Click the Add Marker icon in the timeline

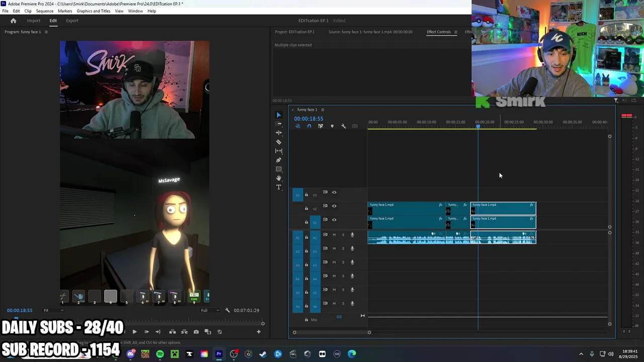pyautogui.click(x=332, y=126)
